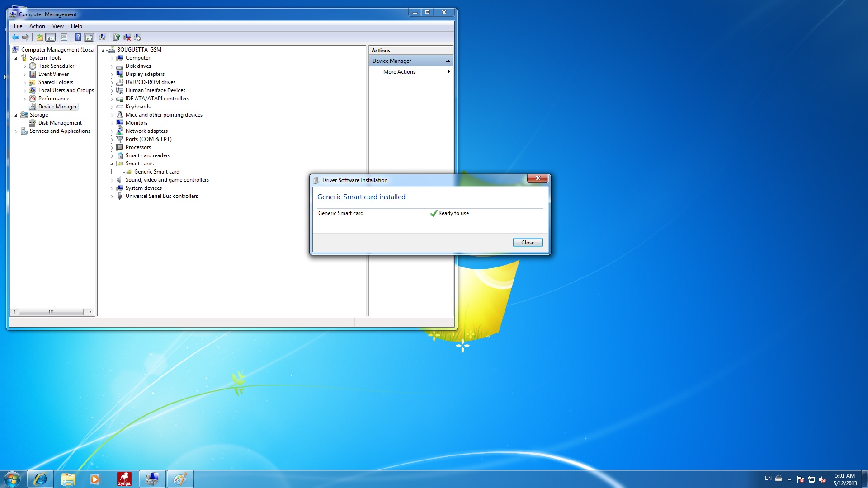868x488 pixels.
Task: Click the Sound, video and game controllers icon
Action: pyautogui.click(x=120, y=180)
